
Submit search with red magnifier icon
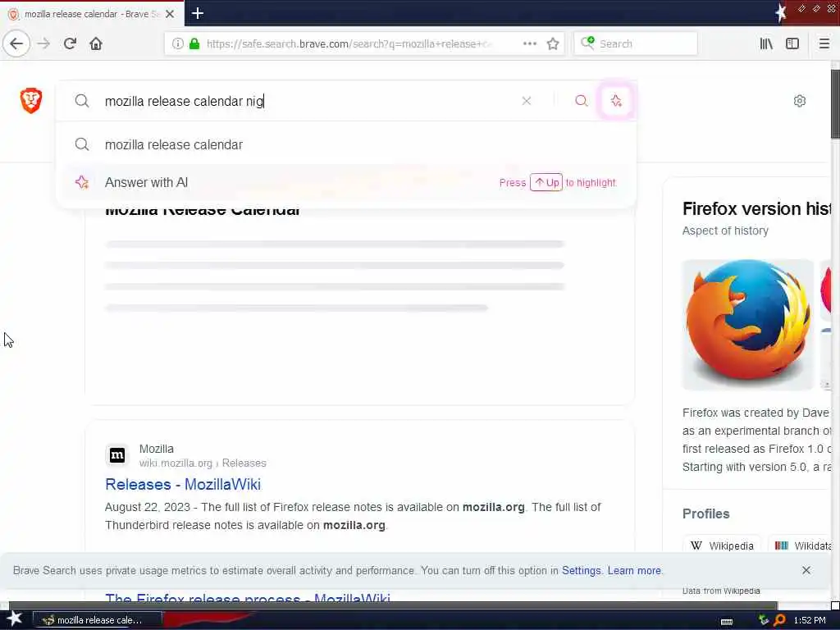[x=582, y=101]
